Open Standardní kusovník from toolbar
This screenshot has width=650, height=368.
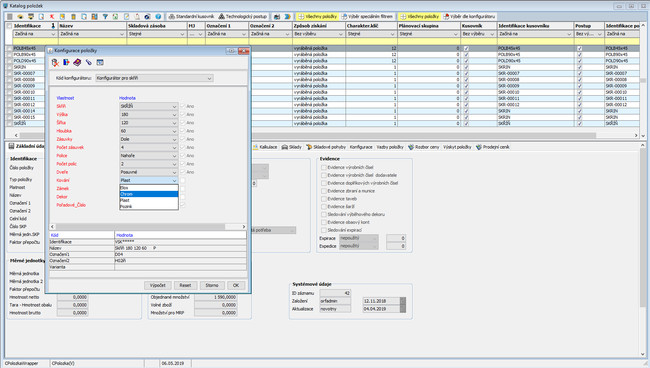point(191,17)
